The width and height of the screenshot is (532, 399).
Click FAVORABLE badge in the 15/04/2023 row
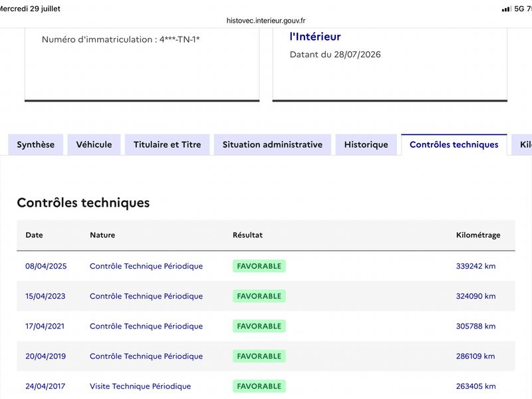[x=259, y=296]
